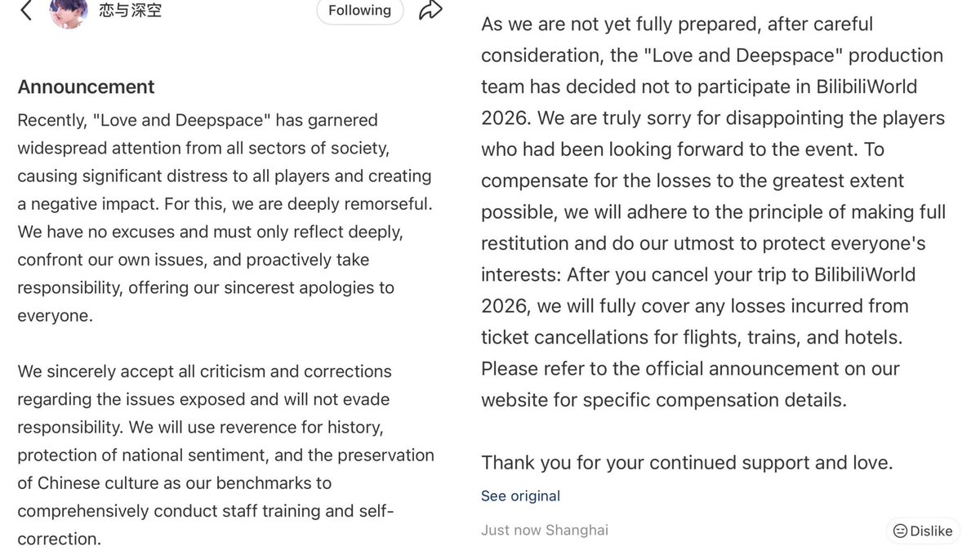980x551 pixels.
Task: Go back using the left chevron arrow
Action: pyautogui.click(x=26, y=11)
